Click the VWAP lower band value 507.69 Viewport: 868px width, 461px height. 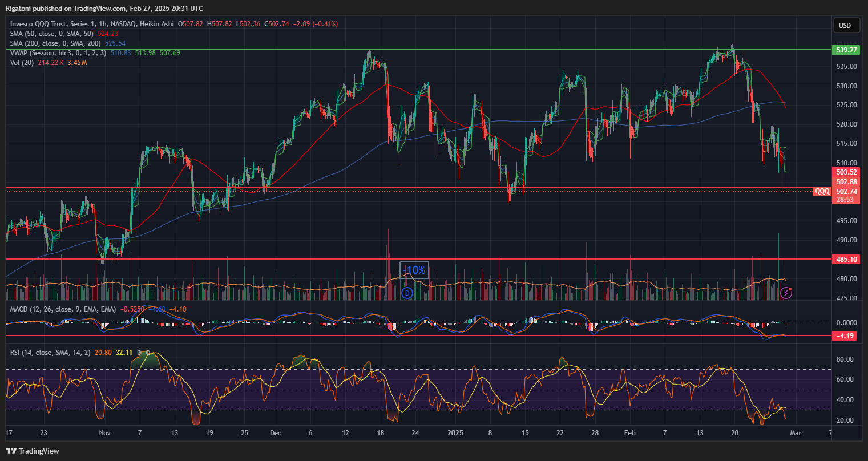(169, 53)
